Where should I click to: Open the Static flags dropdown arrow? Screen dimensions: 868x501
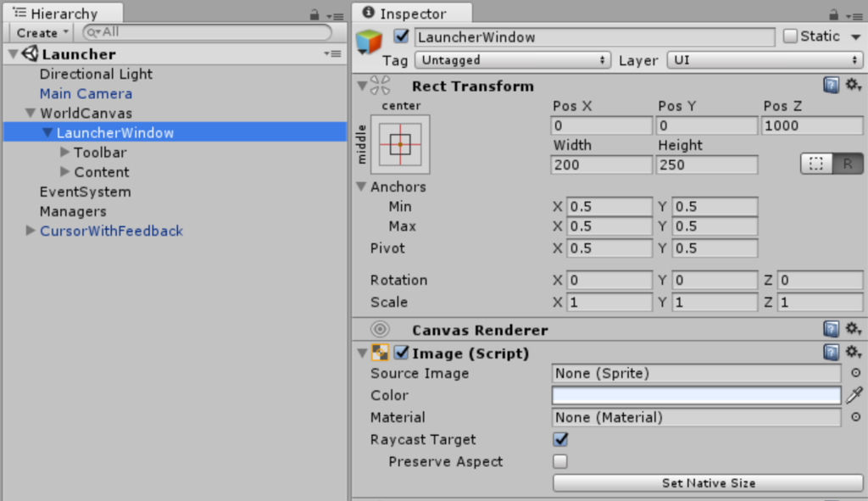point(856,37)
